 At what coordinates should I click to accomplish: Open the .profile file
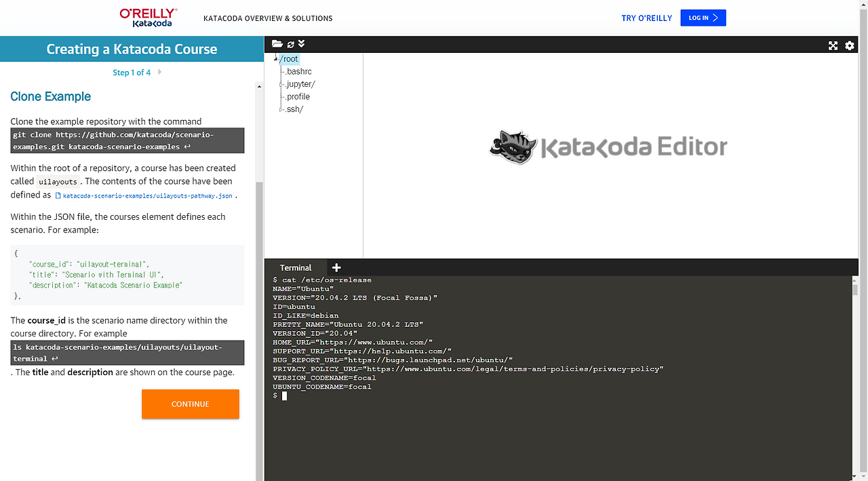298,97
